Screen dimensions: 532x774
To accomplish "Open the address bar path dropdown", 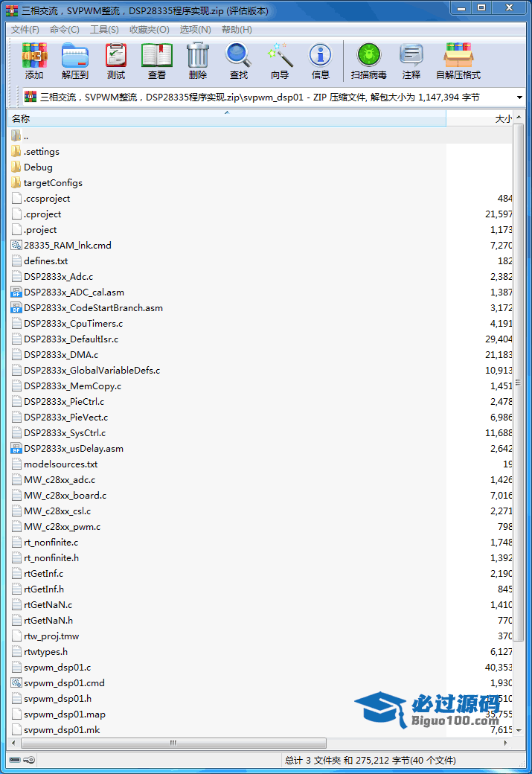I will point(519,97).
